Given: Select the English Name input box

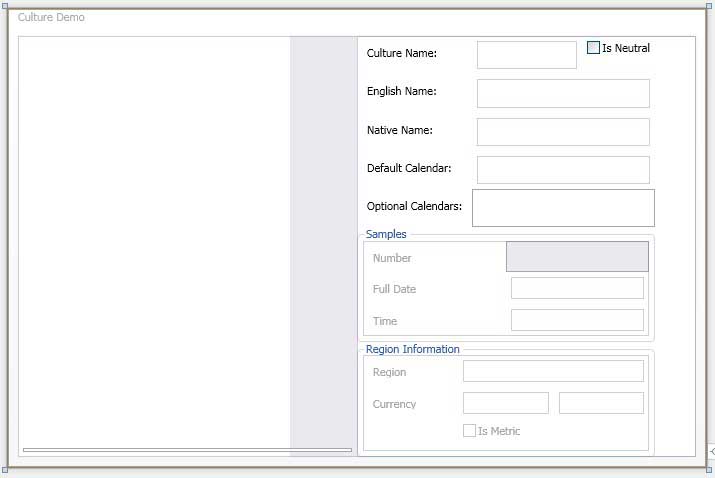Looking at the screenshot, I should [563, 93].
